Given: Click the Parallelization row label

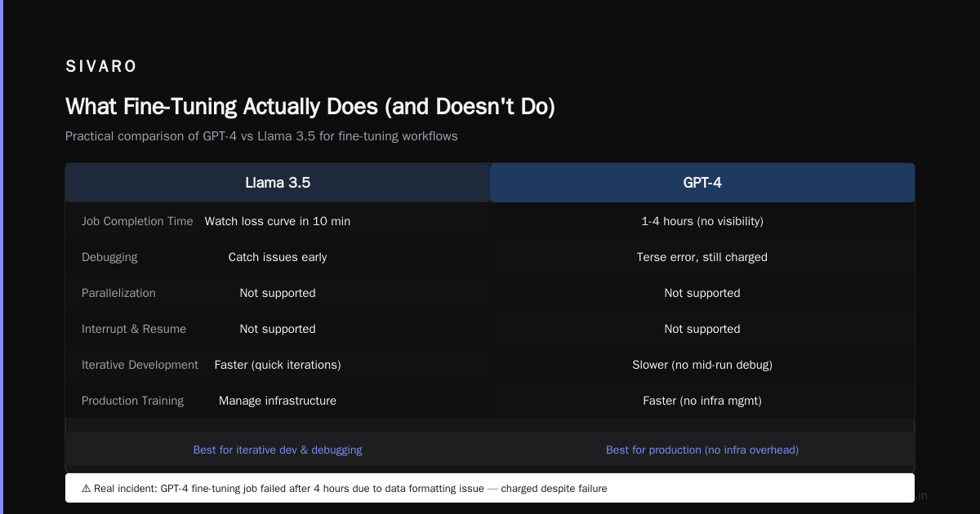Looking at the screenshot, I should [x=118, y=293].
